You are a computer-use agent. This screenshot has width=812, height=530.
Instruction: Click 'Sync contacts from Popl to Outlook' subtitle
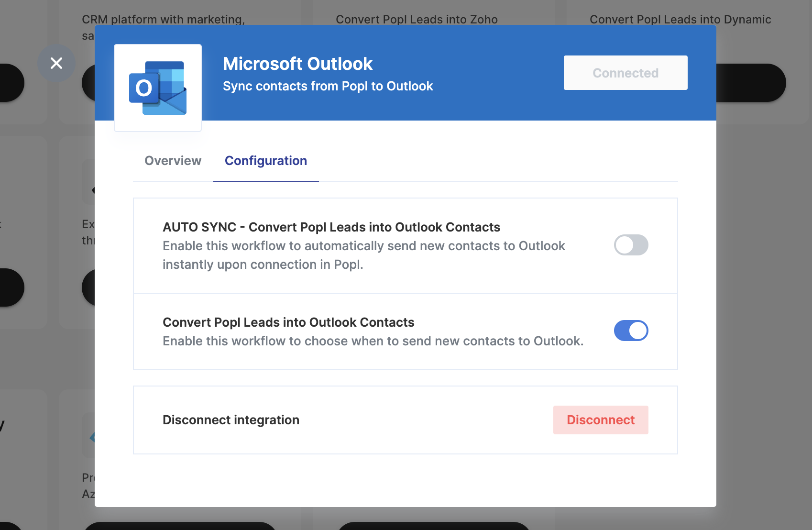click(x=328, y=86)
